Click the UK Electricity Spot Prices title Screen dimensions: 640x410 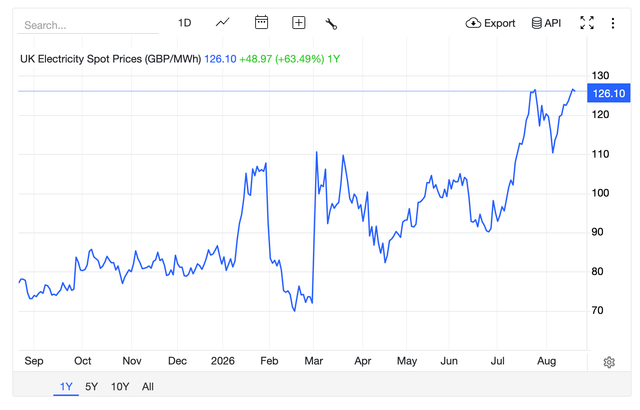point(111,59)
